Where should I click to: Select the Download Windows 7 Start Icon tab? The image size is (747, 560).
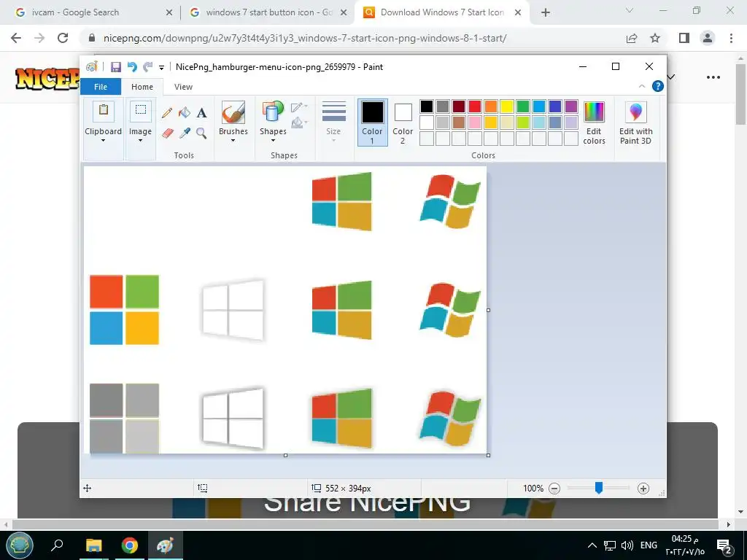441,12
